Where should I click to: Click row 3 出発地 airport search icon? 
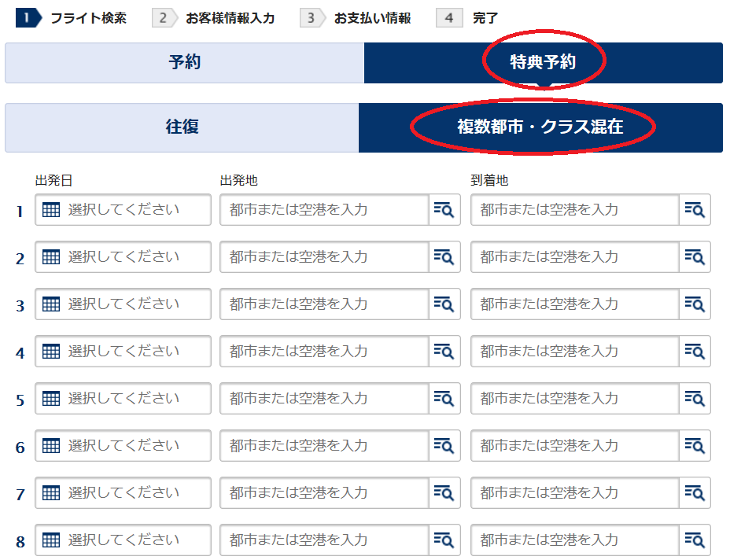(x=444, y=304)
